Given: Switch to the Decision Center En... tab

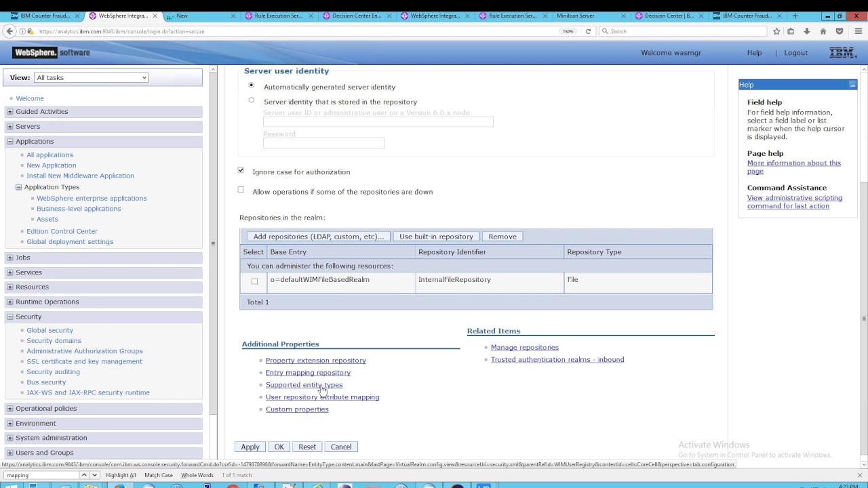Looking at the screenshot, I should click(356, 16).
